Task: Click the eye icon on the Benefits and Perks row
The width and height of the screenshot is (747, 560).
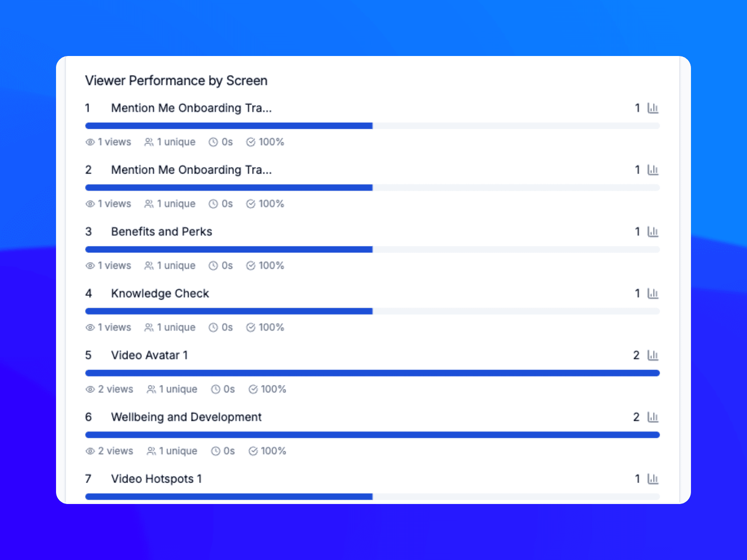Action: coord(89,266)
